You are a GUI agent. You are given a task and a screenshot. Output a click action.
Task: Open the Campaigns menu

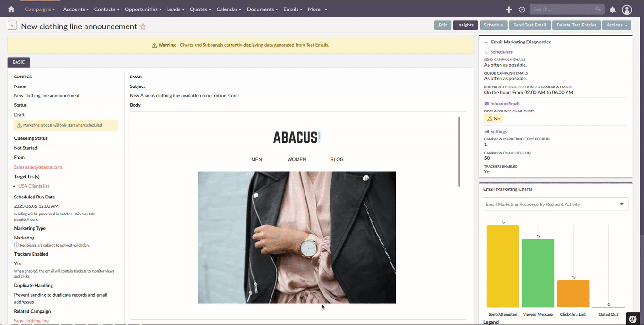[40, 9]
